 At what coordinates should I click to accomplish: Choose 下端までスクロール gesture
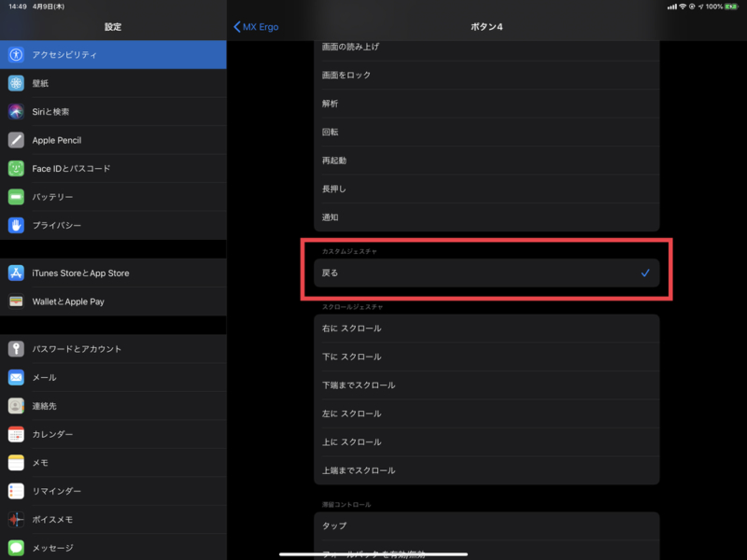(486, 385)
